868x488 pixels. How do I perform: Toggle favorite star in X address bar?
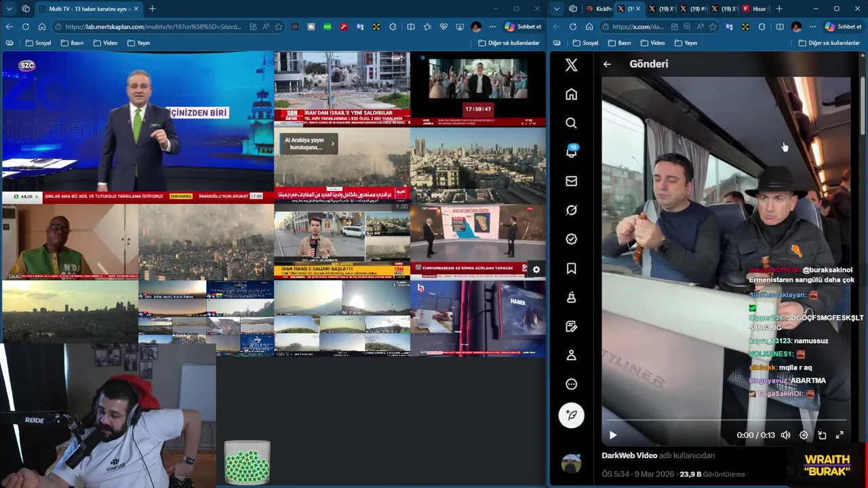(712, 26)
